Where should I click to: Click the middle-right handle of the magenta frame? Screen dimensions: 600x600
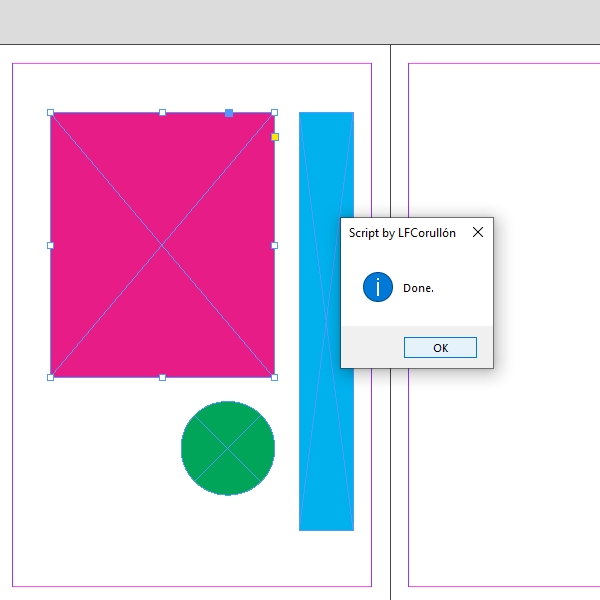click(x=275, y=245)
